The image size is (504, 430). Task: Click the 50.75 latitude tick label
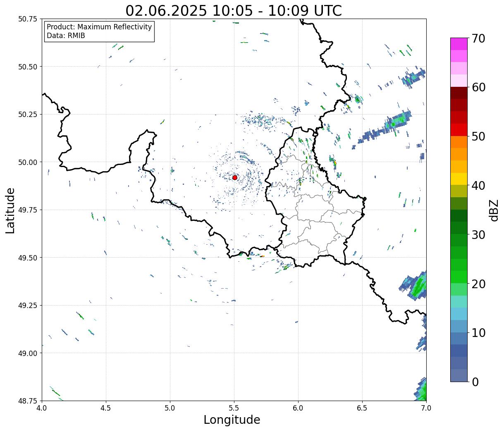[28, 19]
